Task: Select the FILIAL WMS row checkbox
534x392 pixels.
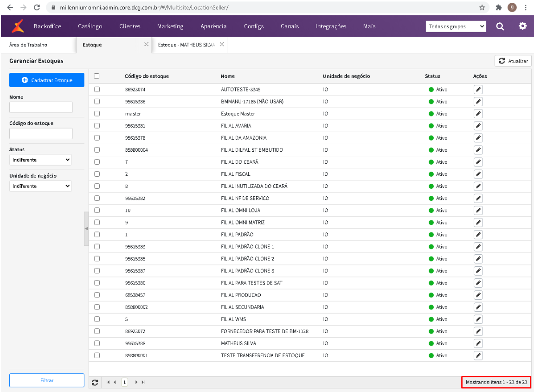Action: pos(97,319)
